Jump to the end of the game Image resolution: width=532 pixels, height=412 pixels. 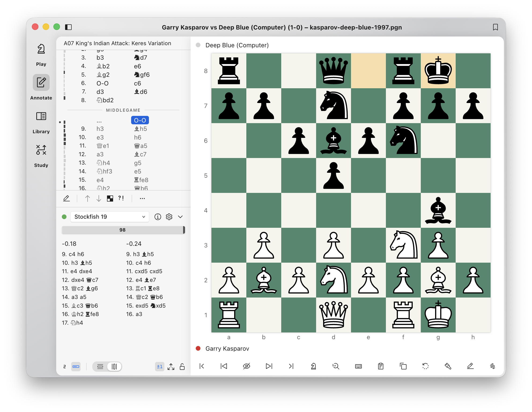[291, 366]
